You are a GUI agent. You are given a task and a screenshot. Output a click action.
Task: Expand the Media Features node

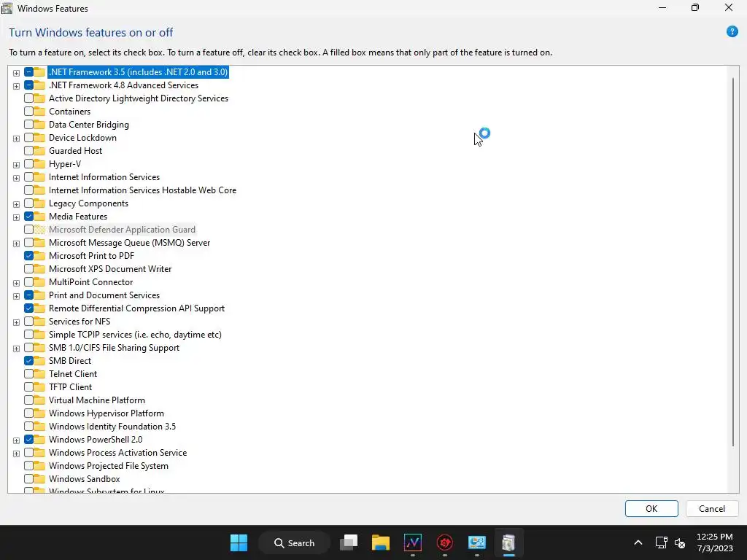[16, 217]
